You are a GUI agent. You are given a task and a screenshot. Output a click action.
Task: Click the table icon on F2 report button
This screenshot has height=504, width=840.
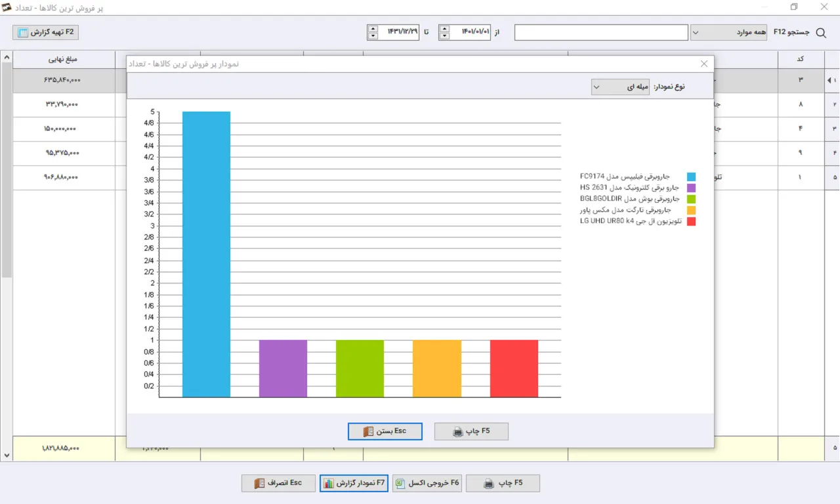click(x=23, y=32)
